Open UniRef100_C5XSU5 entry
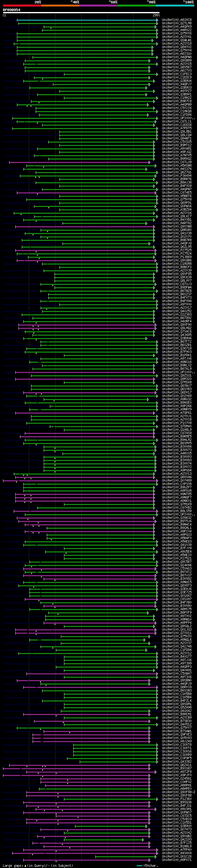197x868 pixels. 177,142
